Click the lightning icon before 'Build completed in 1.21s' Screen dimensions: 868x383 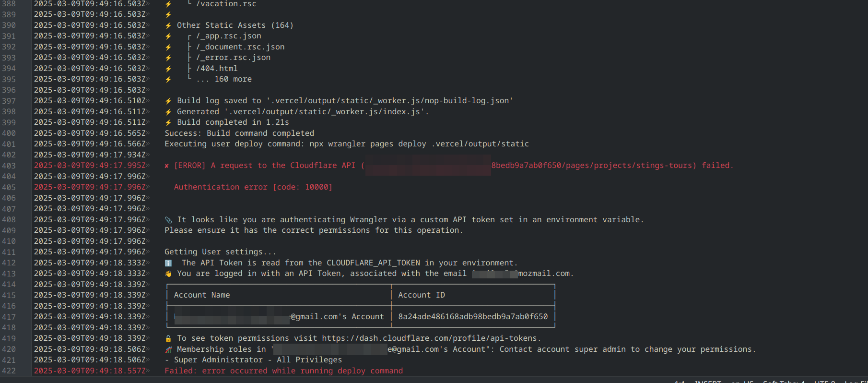pos(168,122)
